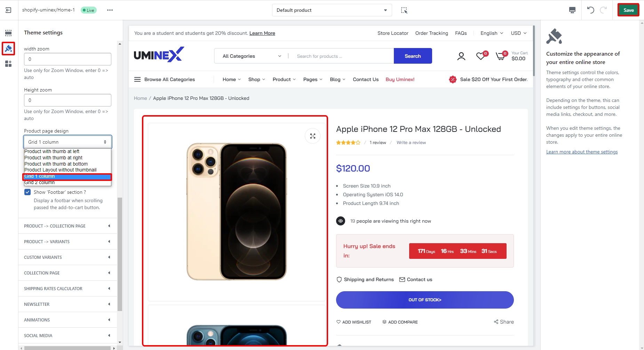This screenshot has height=350, width=644.
Task: Click the Height zoom input field
Action: [67, 100]
